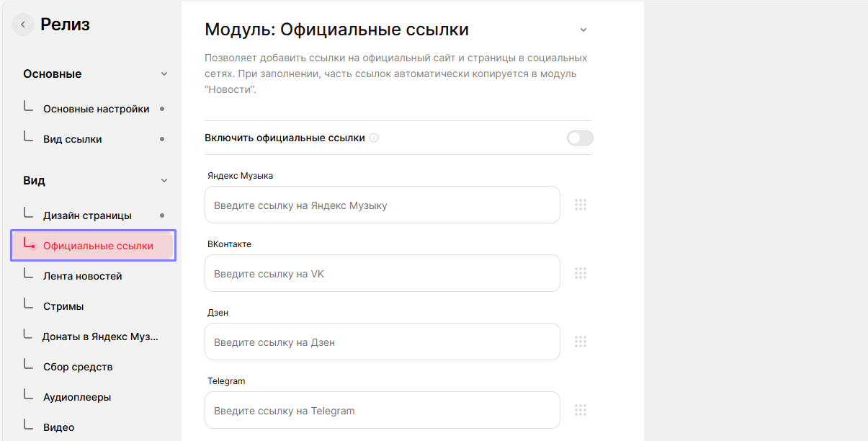
Task: Open Основные настройки in the sidebar
Action: click(96, 109)
